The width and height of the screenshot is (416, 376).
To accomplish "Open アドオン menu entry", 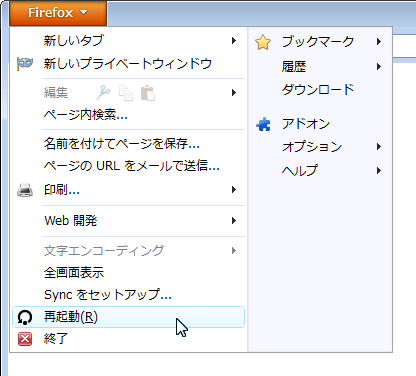I will pos(320,124).
